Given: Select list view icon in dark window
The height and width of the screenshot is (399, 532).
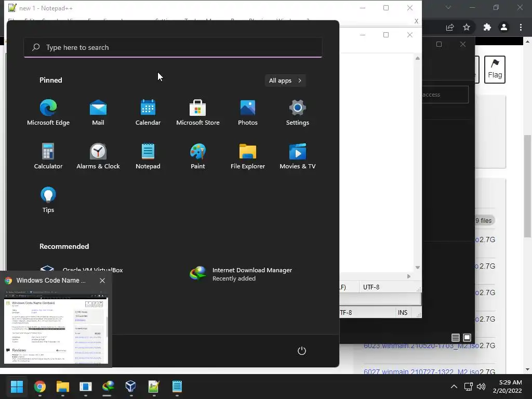Looking at the screenshot, I should pyautogui.click(x=455, y=338).
